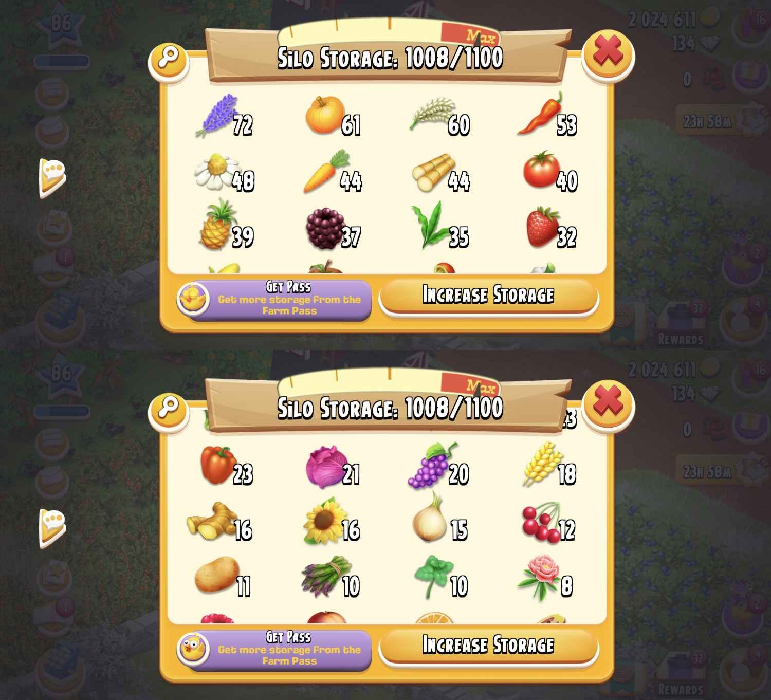Choose the ginger root showing 16

coord(219,522)
